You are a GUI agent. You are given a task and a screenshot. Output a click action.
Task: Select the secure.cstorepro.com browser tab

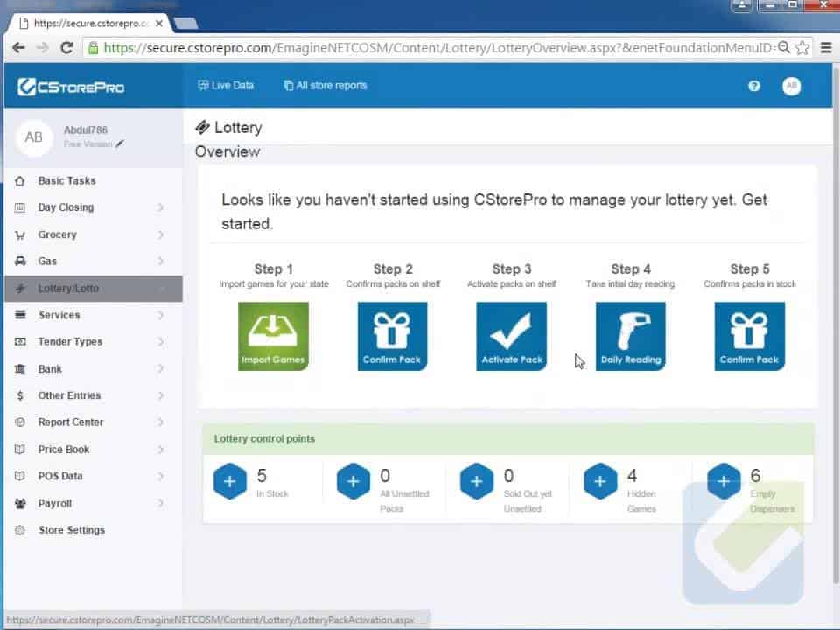point(90,23)
